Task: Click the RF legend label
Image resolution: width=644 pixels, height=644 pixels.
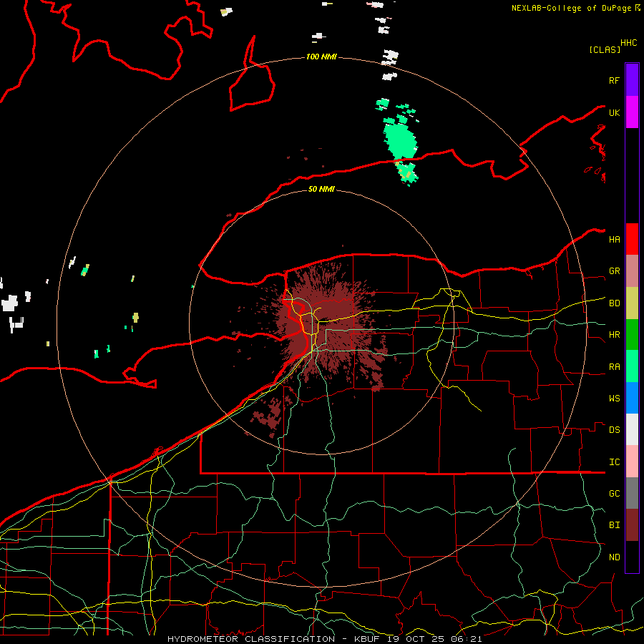Action: 614,80
